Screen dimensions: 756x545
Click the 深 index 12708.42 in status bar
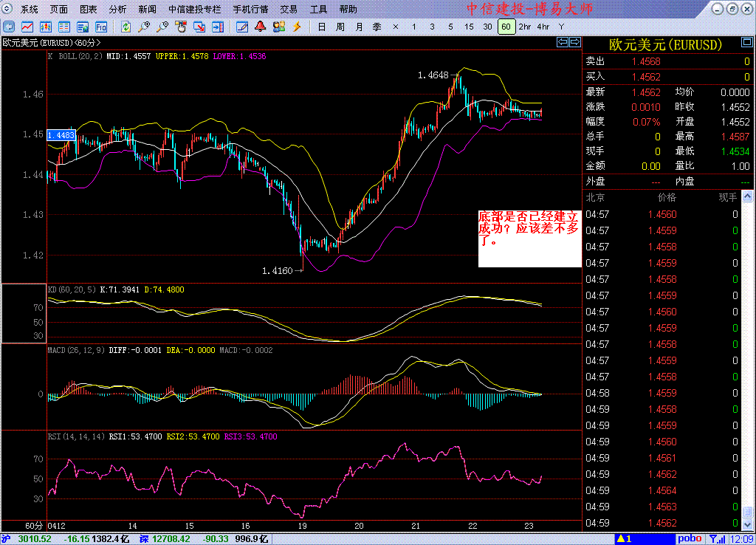pyautogui.click(x=171, y=539)
